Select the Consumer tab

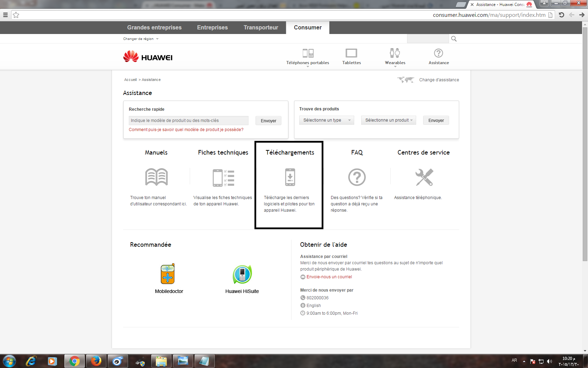(x=308, y=27)
